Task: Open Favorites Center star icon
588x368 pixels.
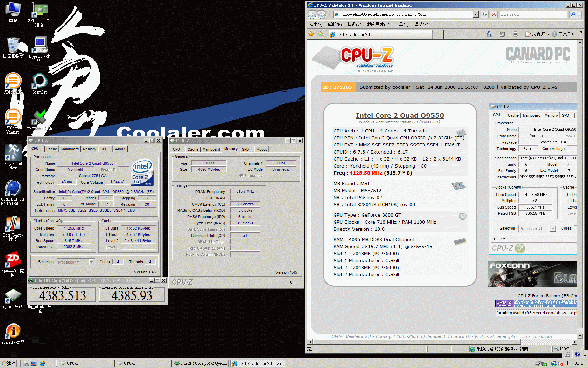Action: (311, 34)
